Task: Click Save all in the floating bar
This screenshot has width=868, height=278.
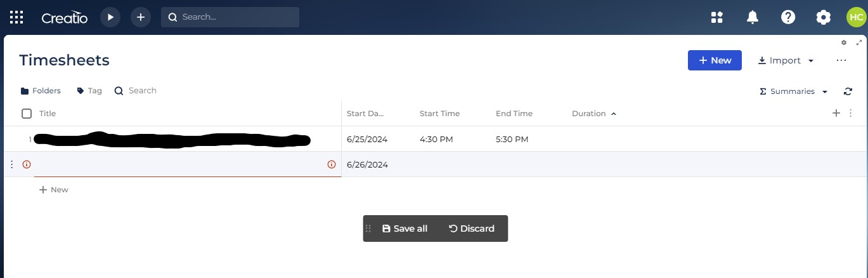Action: coord(405,228)
